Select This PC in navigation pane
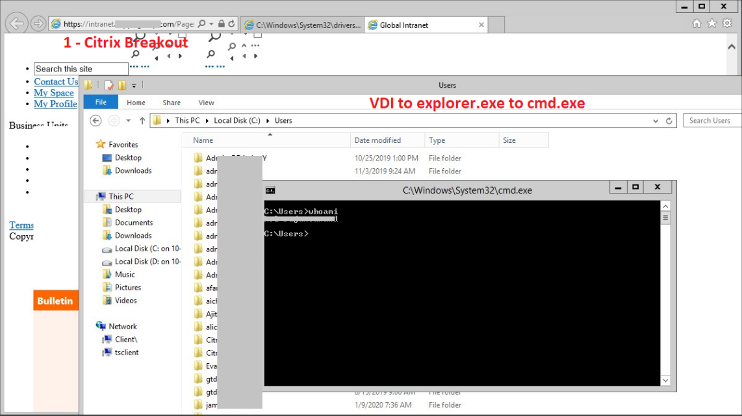Viewport: 742px width, 416px height. coord(132,196)
